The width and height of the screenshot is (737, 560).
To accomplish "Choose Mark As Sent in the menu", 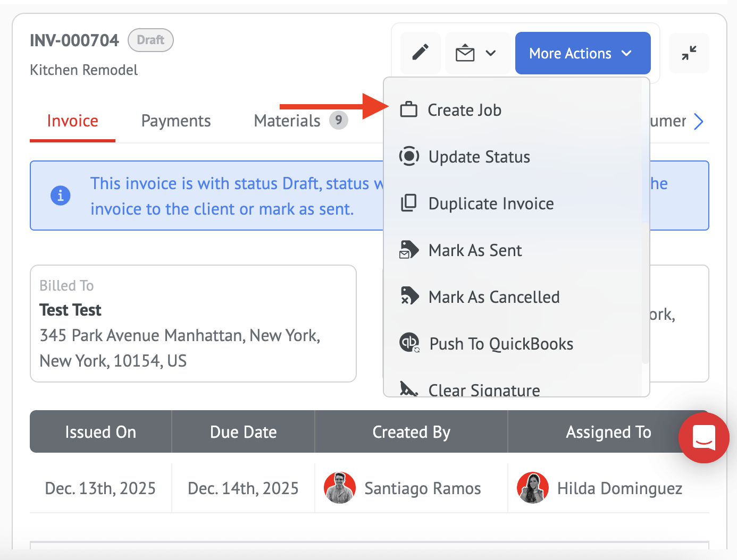I will point(475,250).
